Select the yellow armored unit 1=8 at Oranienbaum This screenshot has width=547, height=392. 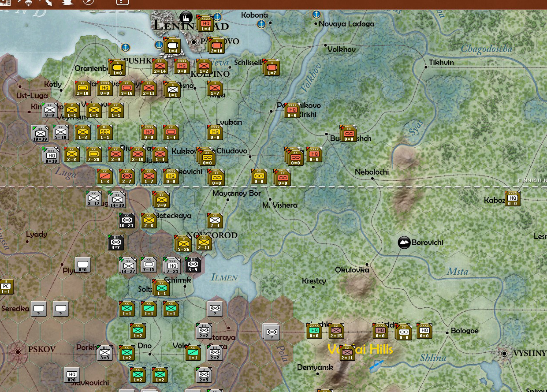[118, 67]
